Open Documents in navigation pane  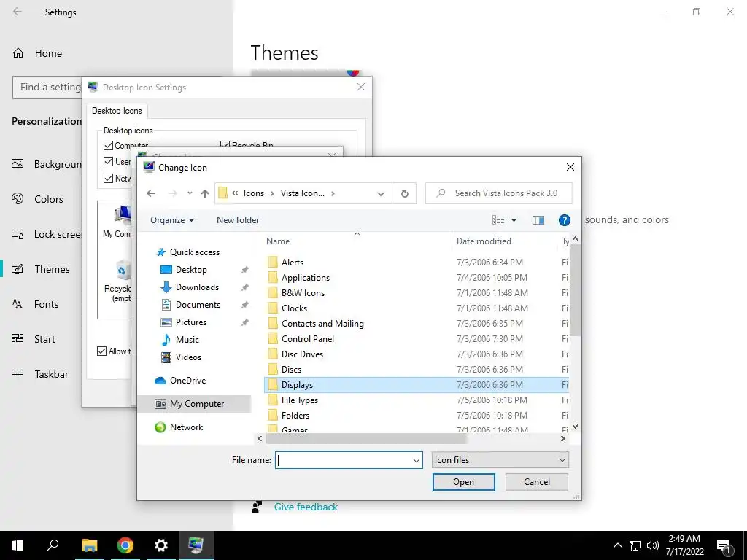198,305
